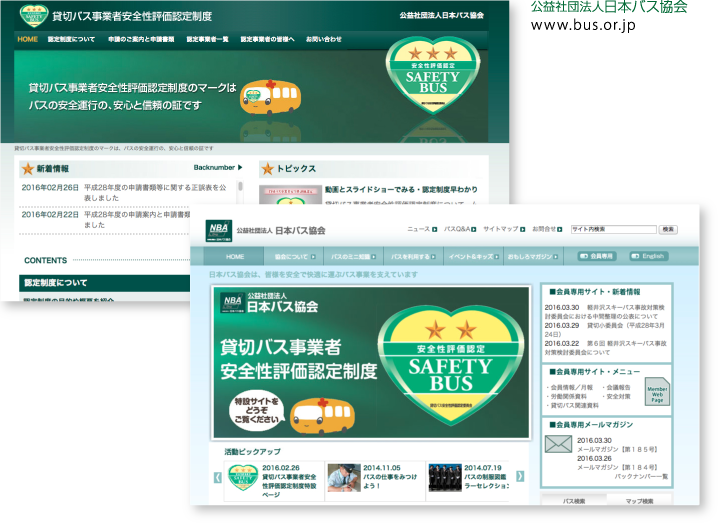Click the previous arrow in 活動ピックアップ carousel
Screen dimensions: 720x525
218,477
